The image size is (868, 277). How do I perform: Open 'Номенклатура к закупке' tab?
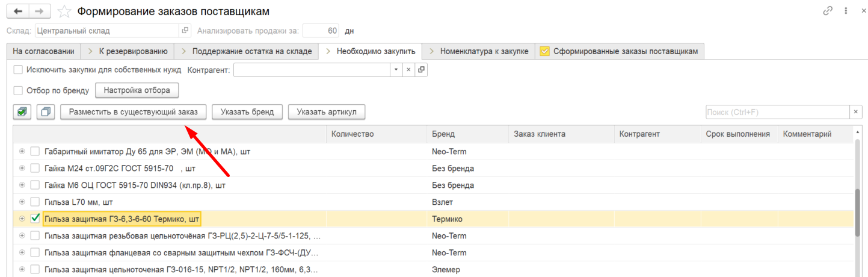479,52
